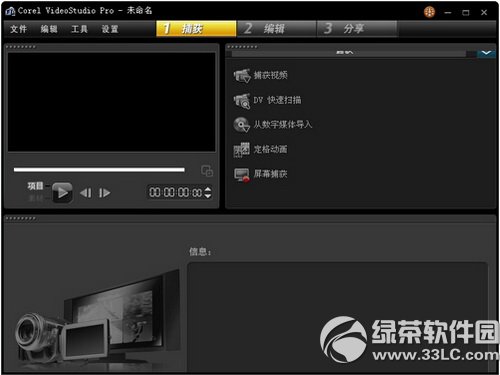
Task: Click the 00:00:00:00 timecode field
Action: [x=175, y=192]
